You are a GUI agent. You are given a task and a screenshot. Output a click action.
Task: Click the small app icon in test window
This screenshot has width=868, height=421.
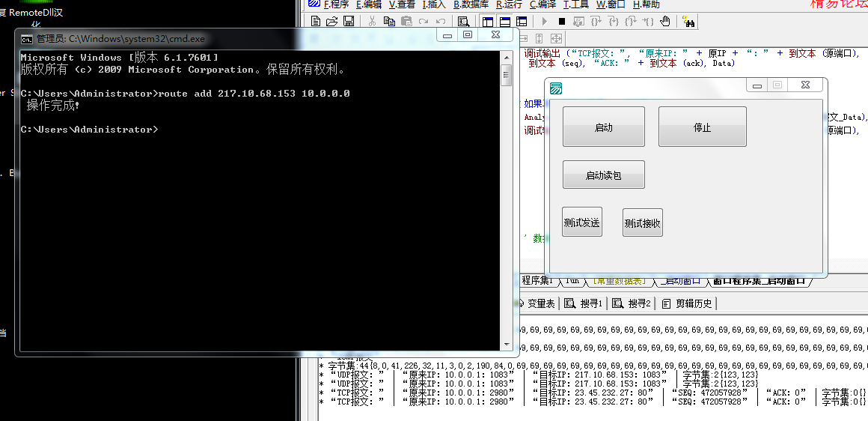(556, 88)
